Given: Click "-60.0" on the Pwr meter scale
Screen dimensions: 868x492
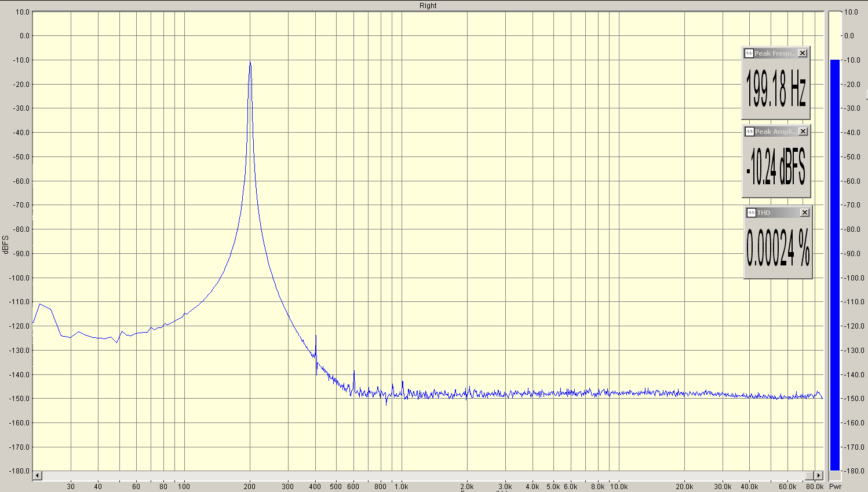Looking at the screenshot, I should [852, 181].
